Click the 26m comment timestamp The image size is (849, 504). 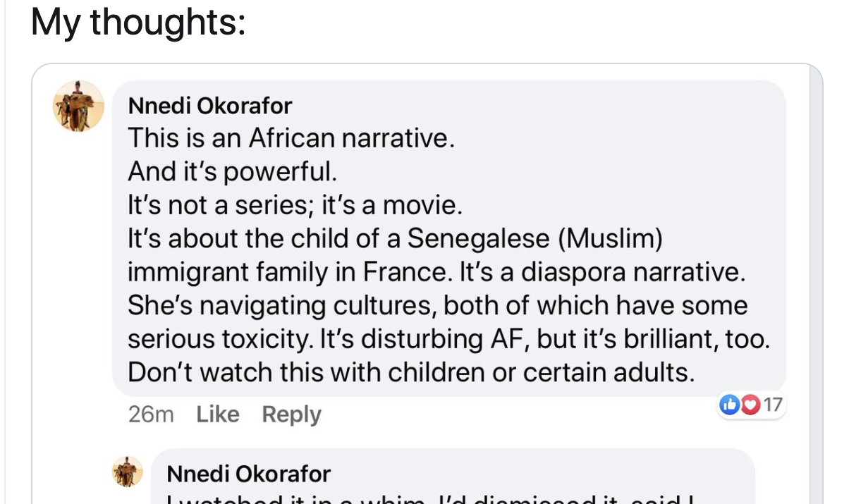[x=151, y=414]
